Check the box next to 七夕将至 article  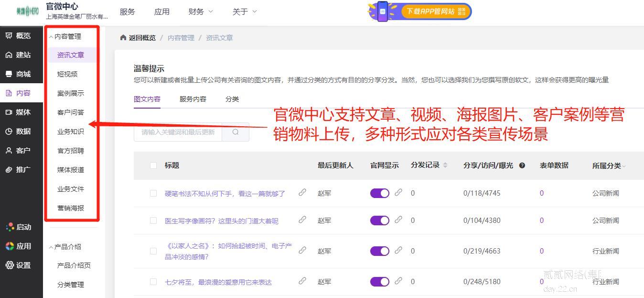coord(153,282)
